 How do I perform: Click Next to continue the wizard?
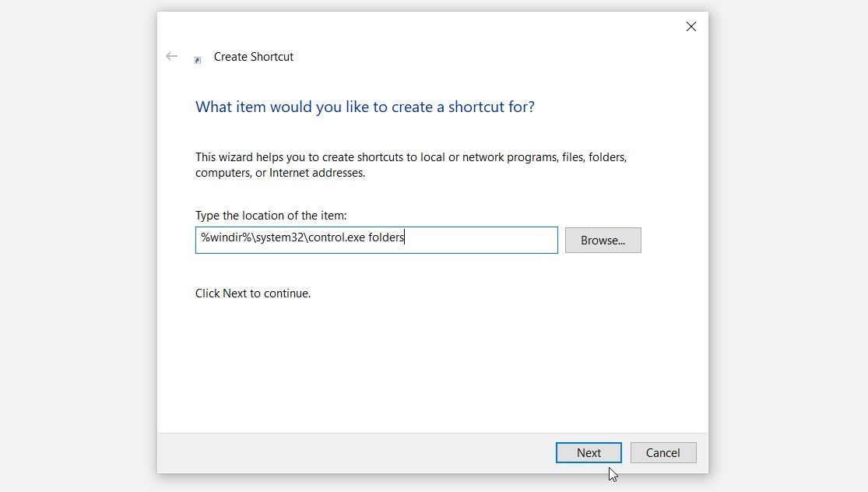(589, 453)
